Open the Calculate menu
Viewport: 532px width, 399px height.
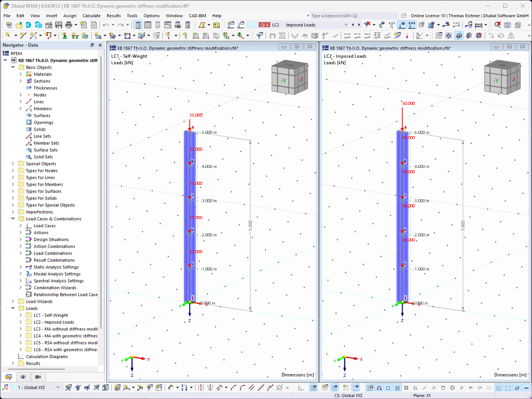91,16
